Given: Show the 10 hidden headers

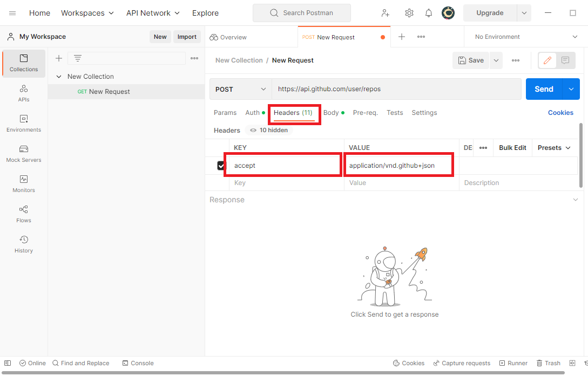Looking at the screenshot, I should pyautogui.click(x=268, y=130).
